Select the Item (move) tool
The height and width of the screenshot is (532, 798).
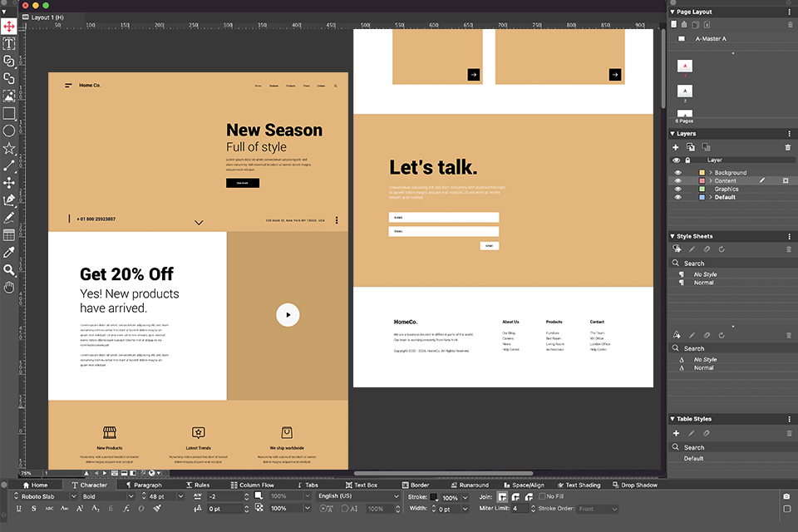[x=9, y=26]
